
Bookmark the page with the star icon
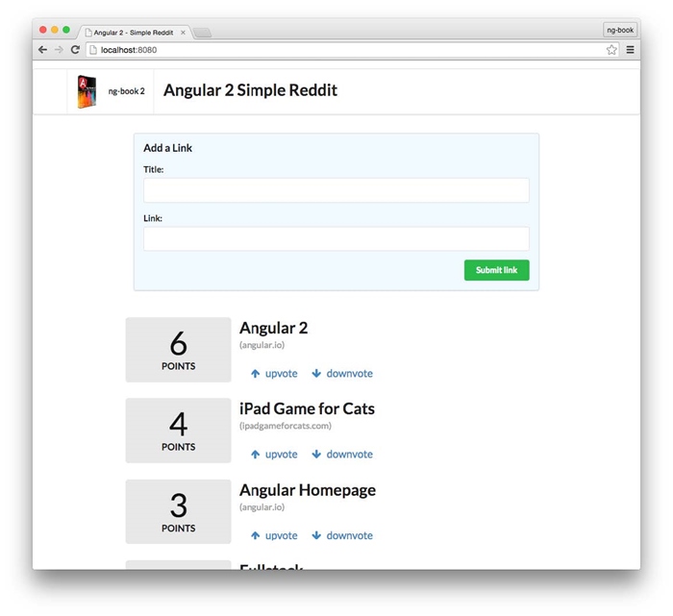611,50
